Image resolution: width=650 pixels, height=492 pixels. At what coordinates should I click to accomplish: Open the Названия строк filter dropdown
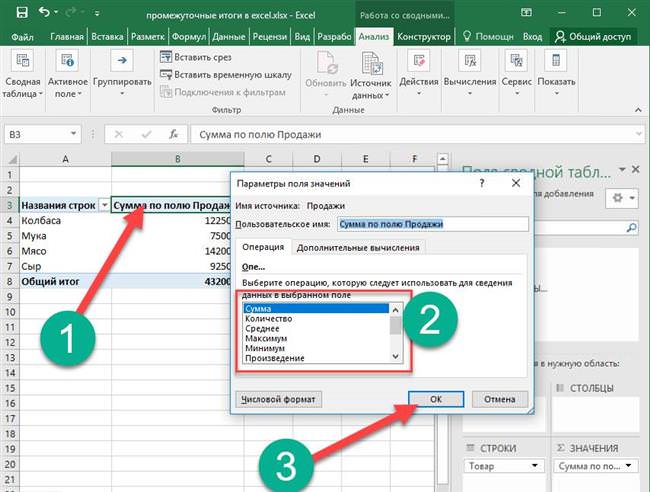coord(104,205)
